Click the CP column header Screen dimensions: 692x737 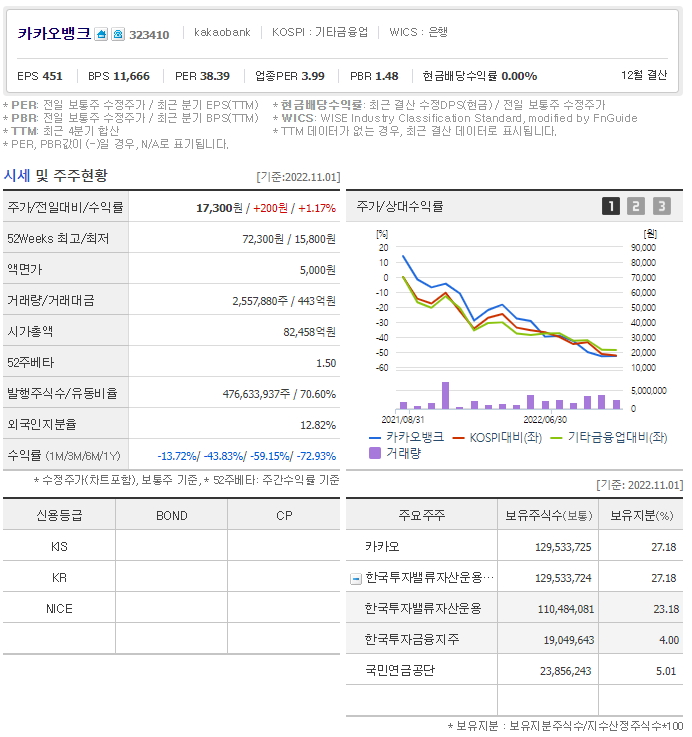(x=284, y=516)
